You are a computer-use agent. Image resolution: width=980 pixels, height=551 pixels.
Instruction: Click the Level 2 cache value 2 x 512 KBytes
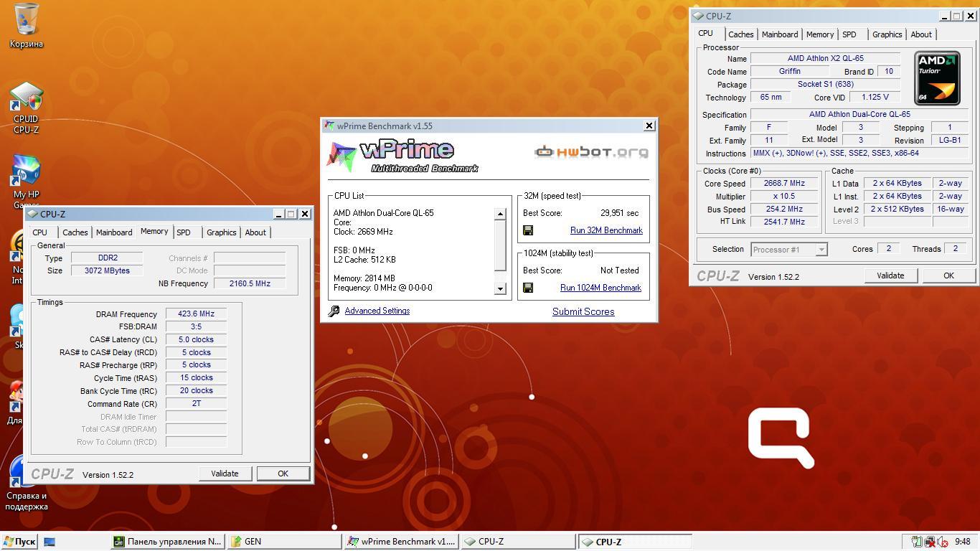tap(897, 209)
